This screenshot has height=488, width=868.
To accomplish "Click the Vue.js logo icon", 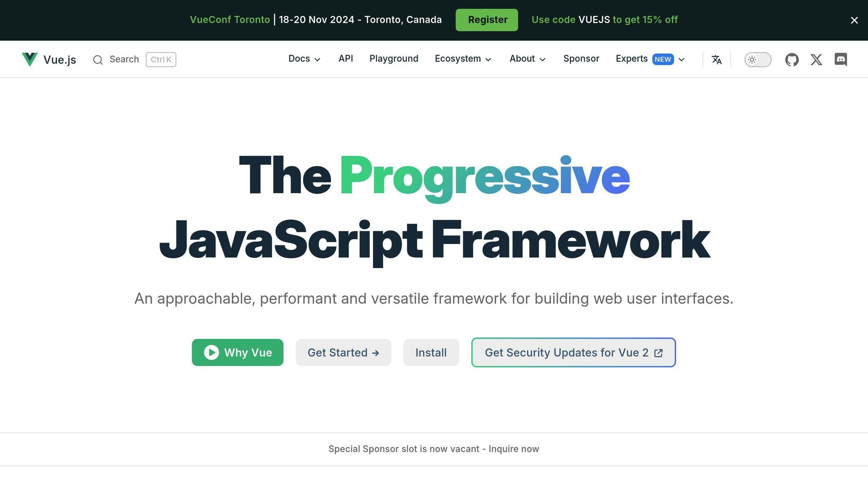I will pyautogui.click(x=29, y=59).
